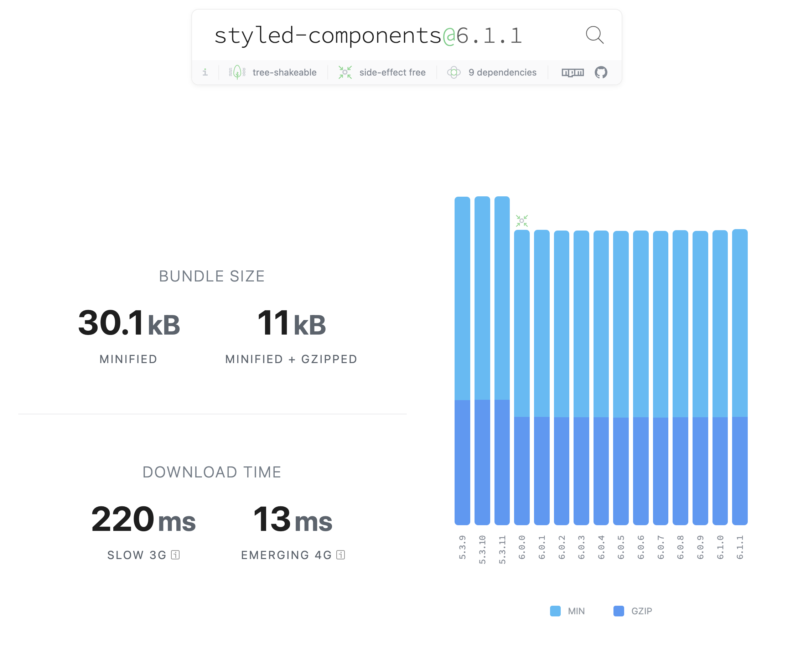Click side-effect marker above 6.0.0 bar
The height and width of the screenshot is (672, 798).
[x=522, y=221]
